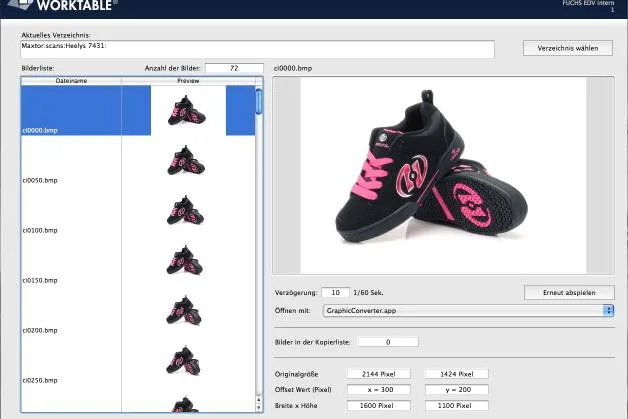Click the scroll up arrow of the image list

coord(259,400)
